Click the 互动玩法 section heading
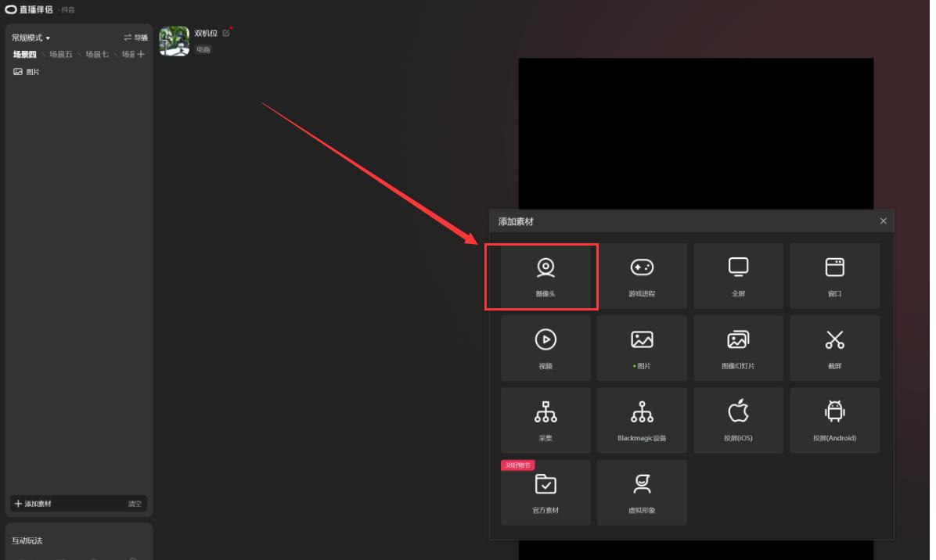936x560 pixels. (27, 541)
